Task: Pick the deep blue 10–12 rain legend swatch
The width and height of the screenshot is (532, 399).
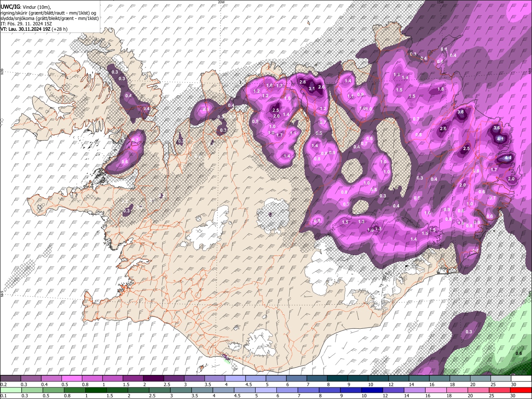Action: (x=372, y=390)
